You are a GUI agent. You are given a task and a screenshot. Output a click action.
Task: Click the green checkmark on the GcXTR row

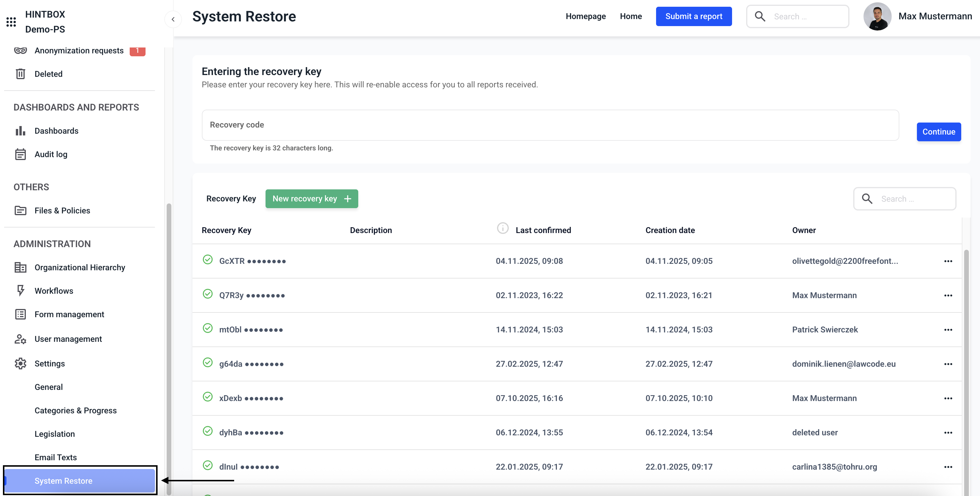pyautogui.click(x=207, y=260)
